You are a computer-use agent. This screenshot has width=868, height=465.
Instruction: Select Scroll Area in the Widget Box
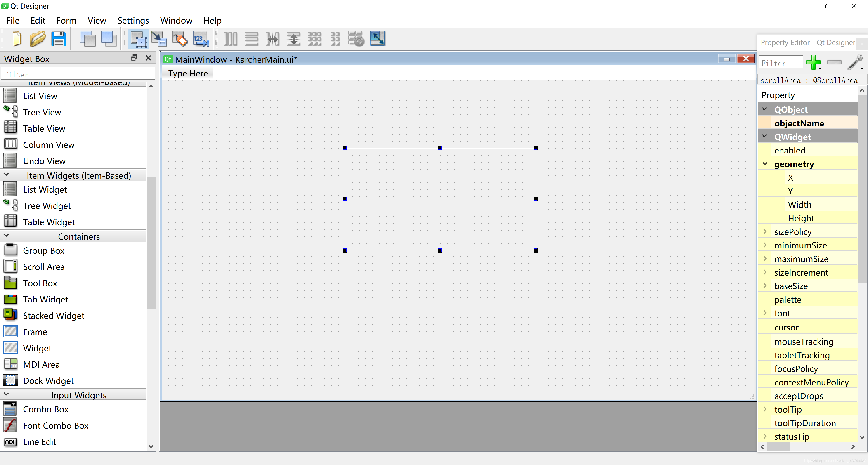43,267
